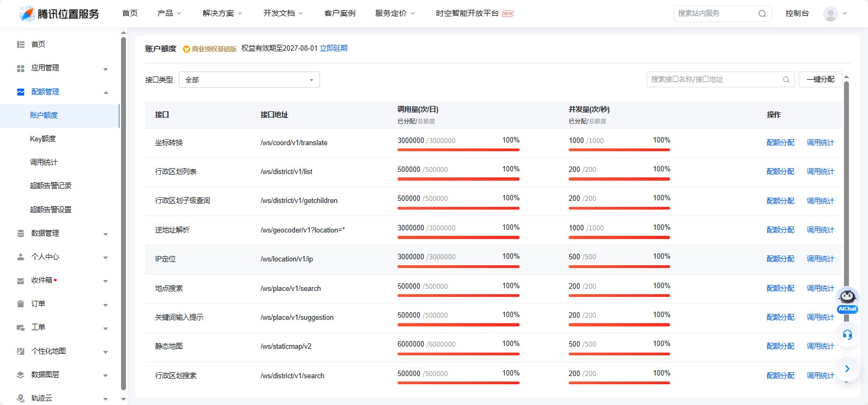Click the headset customer service icon
This screenshot has height=405, width=868.
847,335
